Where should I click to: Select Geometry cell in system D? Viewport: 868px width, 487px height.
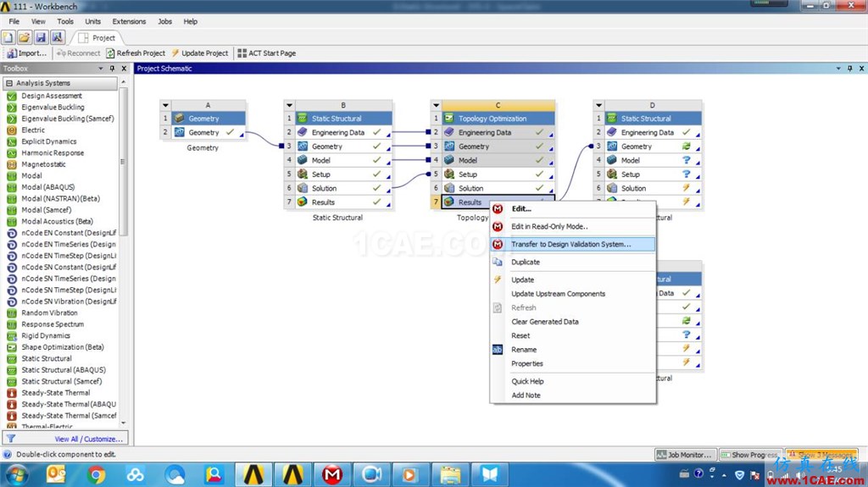tap(653, 147)
